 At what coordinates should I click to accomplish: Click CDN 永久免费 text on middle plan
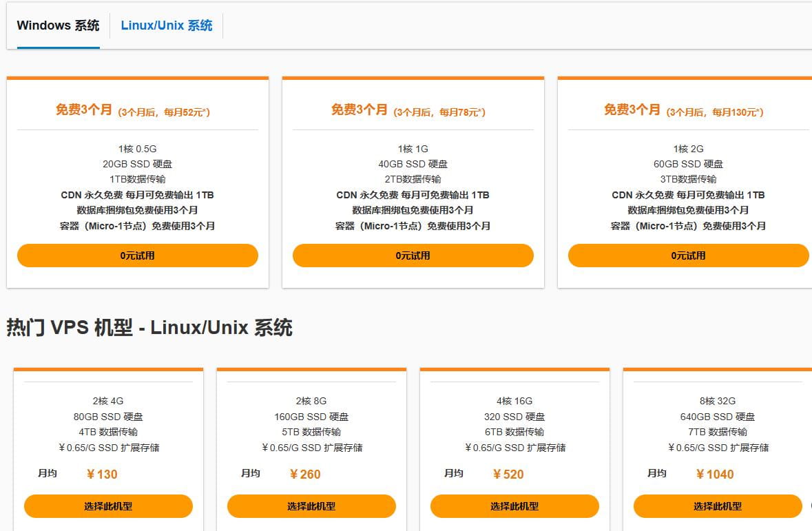(x=412, y=194)
